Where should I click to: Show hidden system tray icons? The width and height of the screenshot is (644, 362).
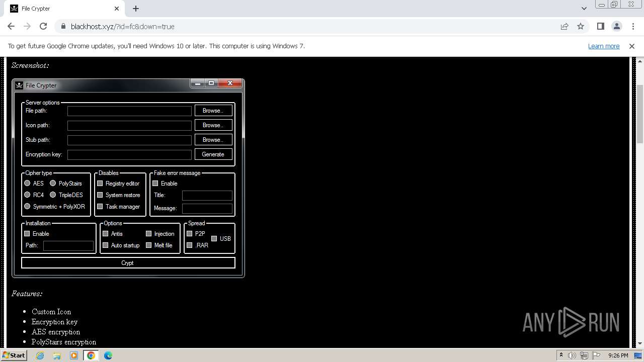(x=561, y=355)
